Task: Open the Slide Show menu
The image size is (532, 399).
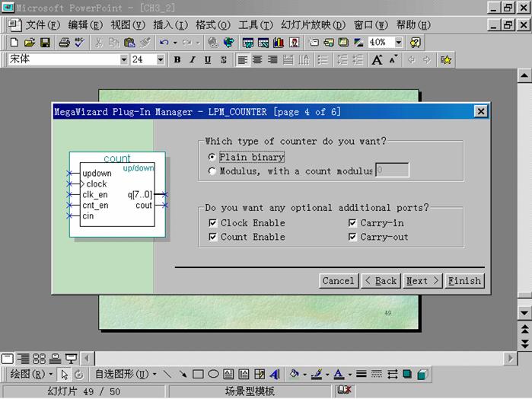Action: [313, 25]
